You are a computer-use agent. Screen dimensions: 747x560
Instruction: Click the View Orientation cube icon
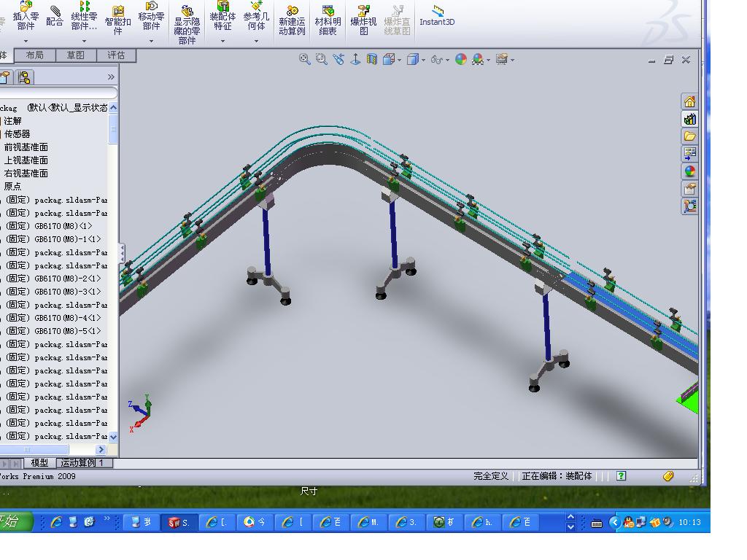pyautogui.click(x=389, y=60)
